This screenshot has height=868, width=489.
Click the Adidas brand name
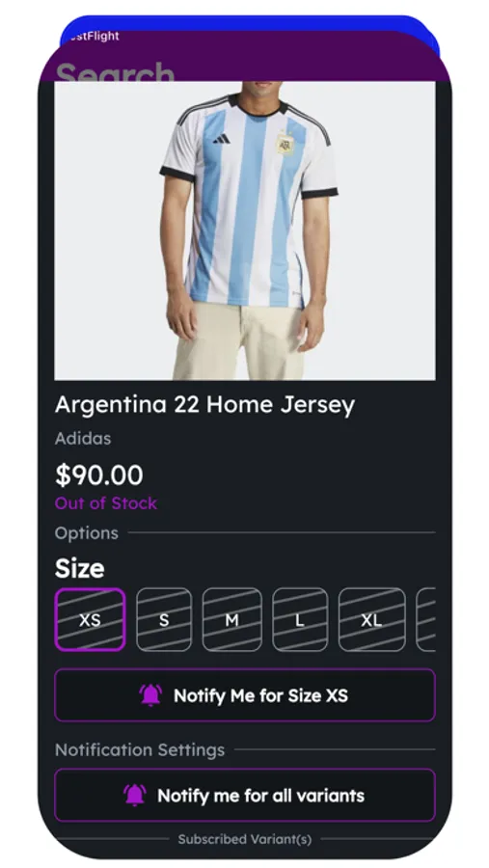click(x=83, y=439)
